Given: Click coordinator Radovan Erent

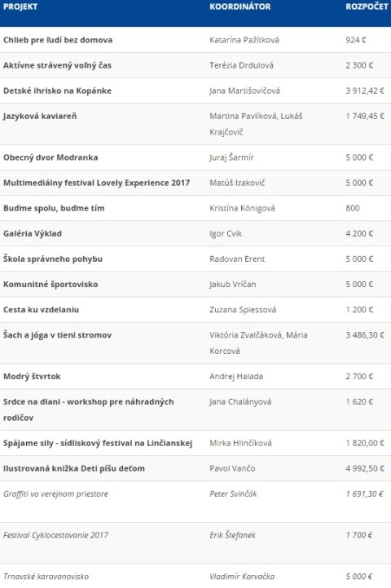Looking at the screenshot, I should coord(237,259).
